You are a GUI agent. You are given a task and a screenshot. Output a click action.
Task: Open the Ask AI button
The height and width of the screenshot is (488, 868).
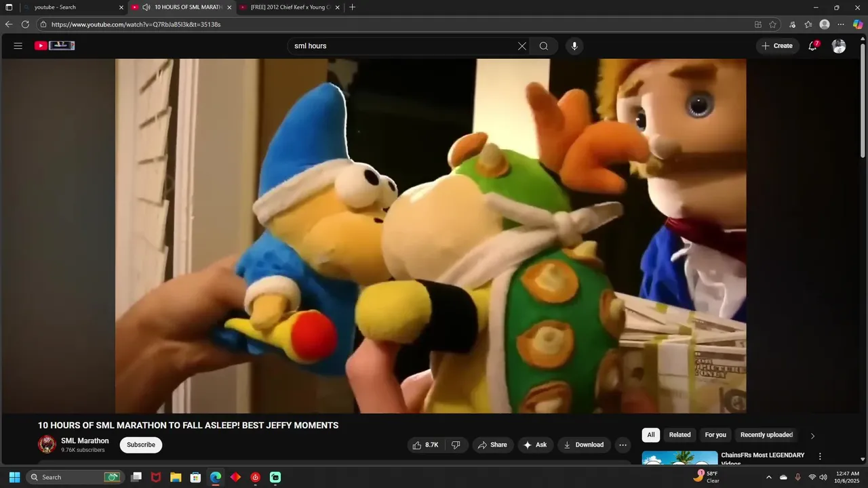pyautogui.click(x=536, y=445)
